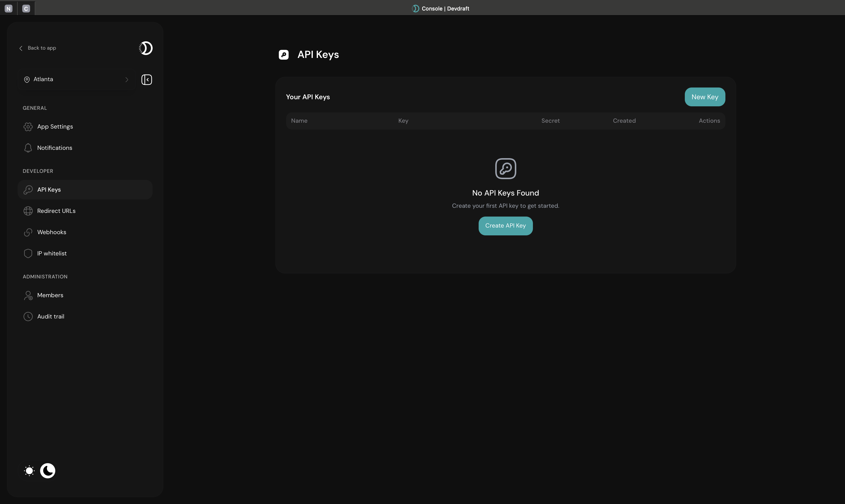Open the Members administration entry
Image resolution: width=845 pixels, height=504 pixels.
tap(50, 295)
